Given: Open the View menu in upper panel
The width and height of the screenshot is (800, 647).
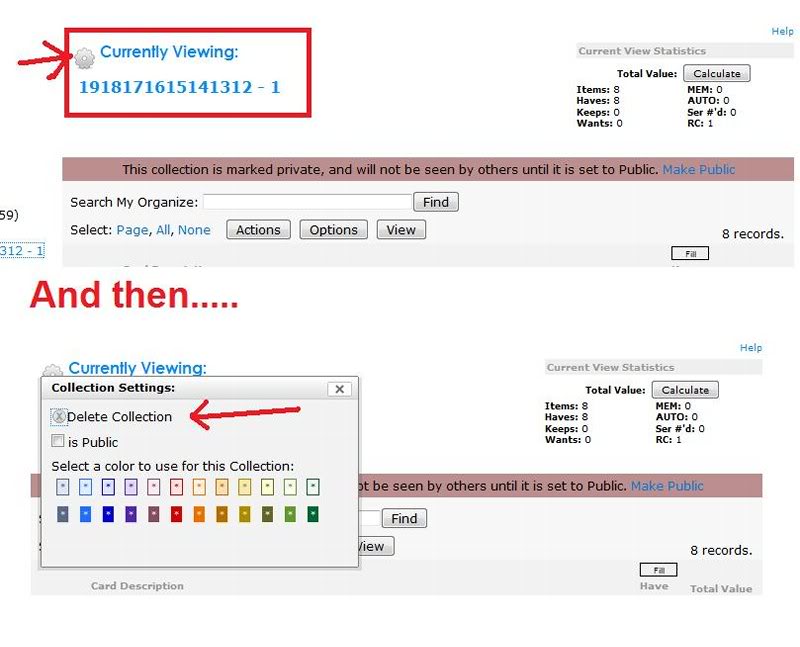Looking at the screenshot, I should tap(401, 230).
